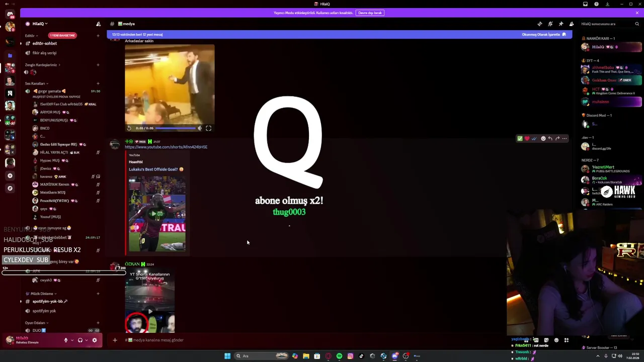Click HilalQ user avatar in bottom panel

pos(10,340)
